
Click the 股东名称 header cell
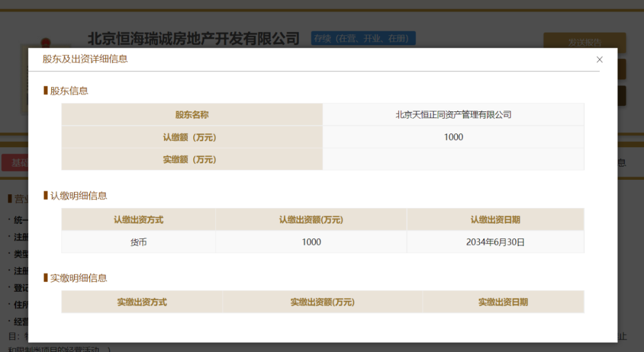click(192, 114)
